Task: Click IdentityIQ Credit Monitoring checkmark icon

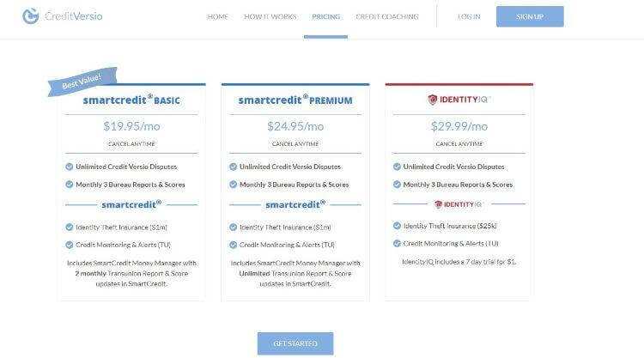Action: pos(397,244)
